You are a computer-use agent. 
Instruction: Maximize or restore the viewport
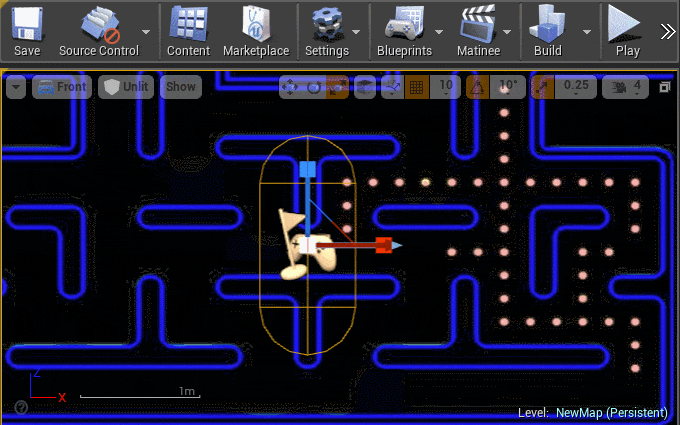pyautogui.click(x=664, y=87)
